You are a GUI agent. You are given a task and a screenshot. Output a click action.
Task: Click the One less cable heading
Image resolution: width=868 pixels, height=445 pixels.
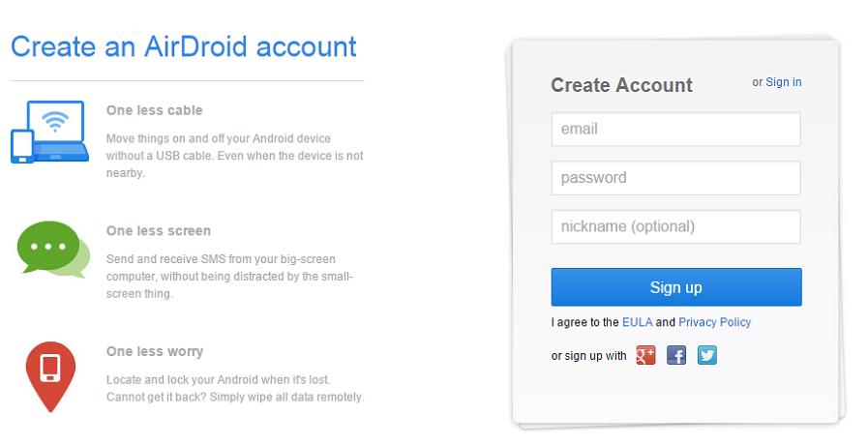click(x=155, y=110)
